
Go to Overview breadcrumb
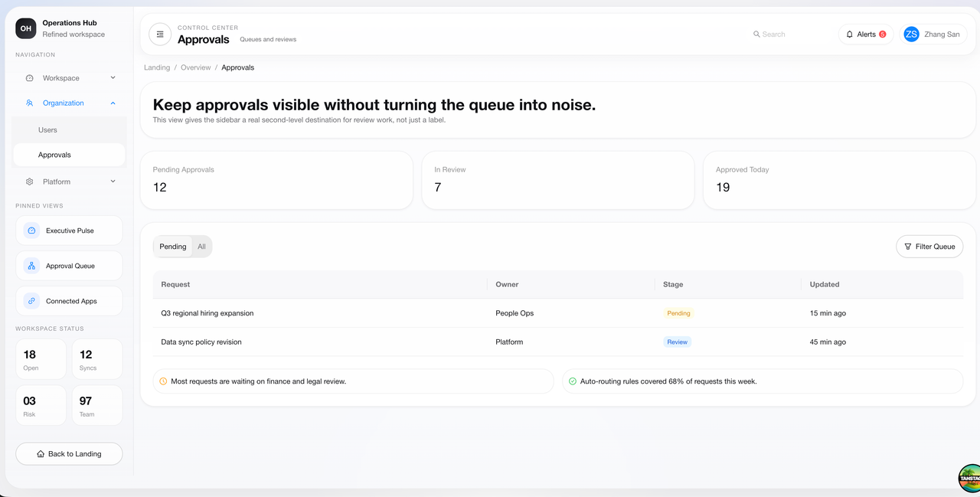click(x=196, y=67)
